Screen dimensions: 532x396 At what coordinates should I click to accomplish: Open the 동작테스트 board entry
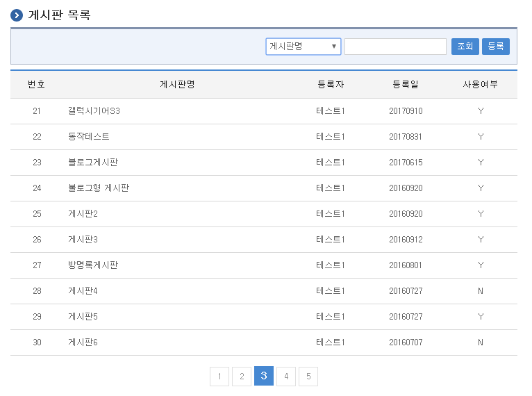(x=89, y=137)
